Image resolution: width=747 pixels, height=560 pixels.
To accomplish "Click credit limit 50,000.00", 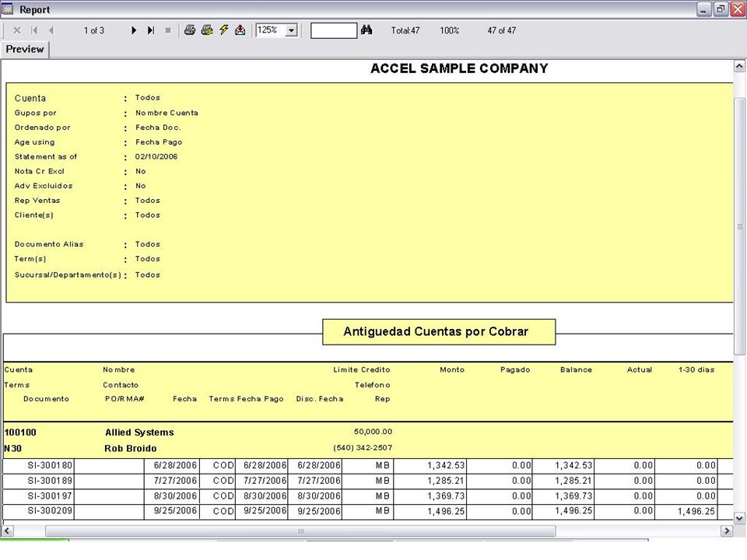I will click(x=373, y=432).
